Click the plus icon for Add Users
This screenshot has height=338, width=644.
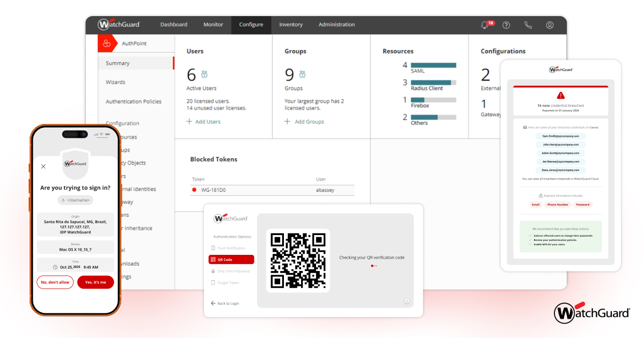click(x=189, y=122)
